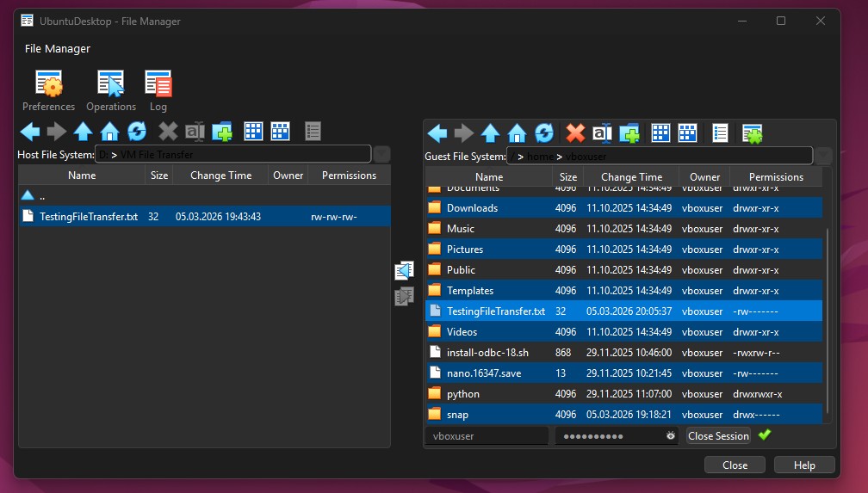The image size is (868, 493).
Task: Rename selected item in Host pane
Action: coord(195,132)
